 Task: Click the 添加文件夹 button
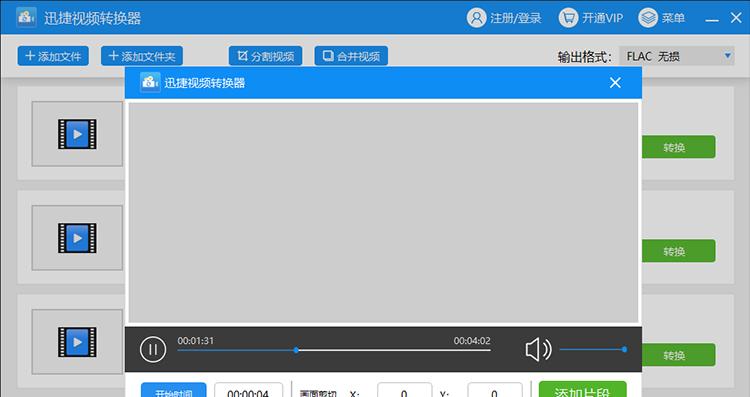(x=142, y=56)
